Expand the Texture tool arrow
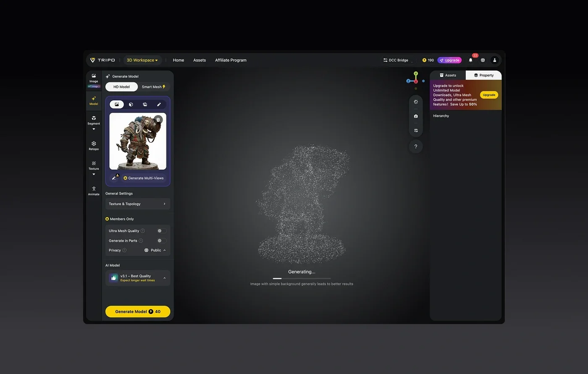The height and width of the screenshot is (374, 588). (x=94, y=174)
